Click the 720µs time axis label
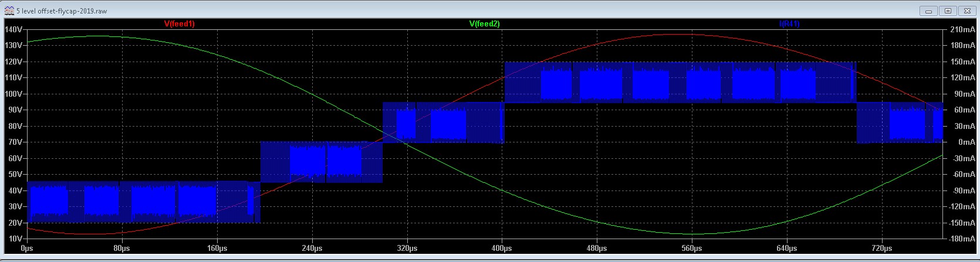980x262 pixels. point(883,249)
